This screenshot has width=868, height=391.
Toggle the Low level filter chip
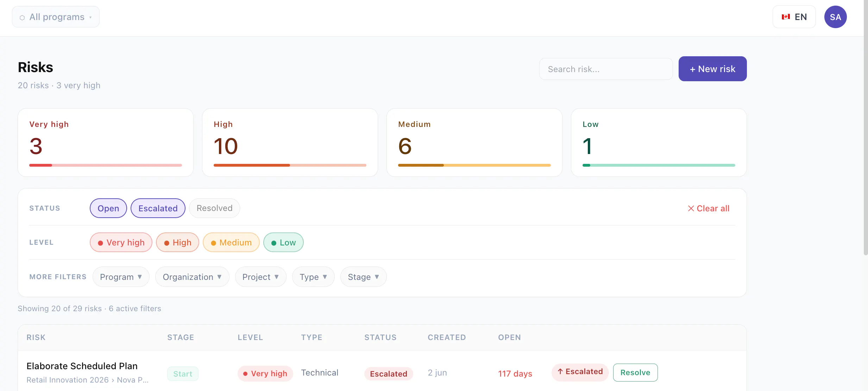(283, 242)
